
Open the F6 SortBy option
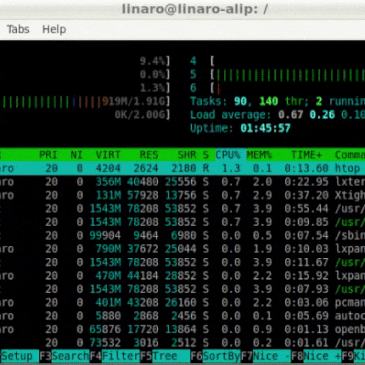coord(216,356)
